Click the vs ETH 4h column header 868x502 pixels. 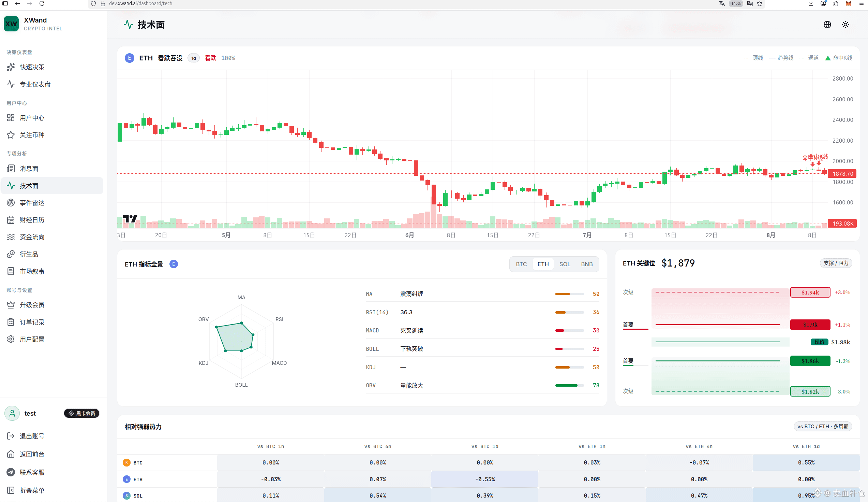[x=699, y=446]
